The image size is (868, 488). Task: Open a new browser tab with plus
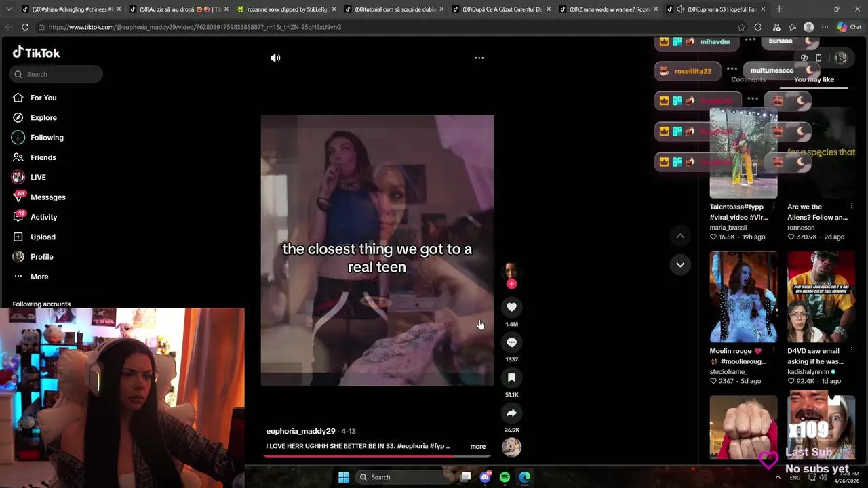(779, 9)
